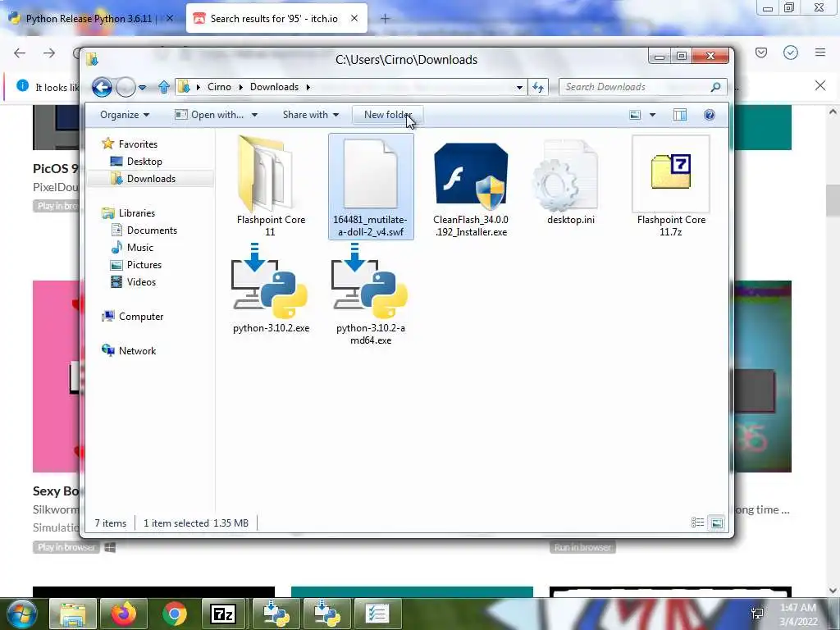Select Flashpoint Core 11.7z archive

(x=671, y=186)
